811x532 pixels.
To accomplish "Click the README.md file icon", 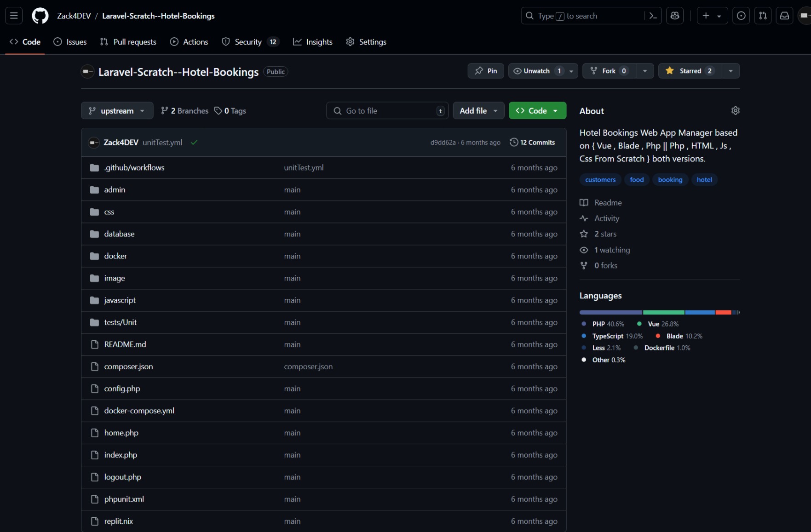I will click(95, 344).
